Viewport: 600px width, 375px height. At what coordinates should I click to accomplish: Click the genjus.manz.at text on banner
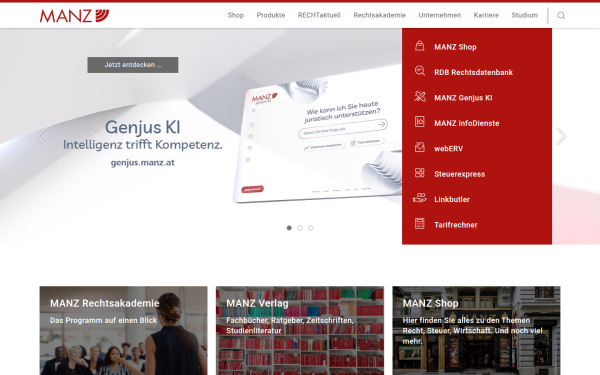[143, 163]
